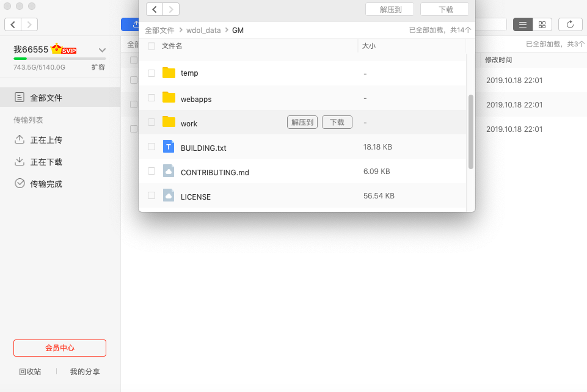
Task: Switch to list view mode
Action: coord(522,24)
